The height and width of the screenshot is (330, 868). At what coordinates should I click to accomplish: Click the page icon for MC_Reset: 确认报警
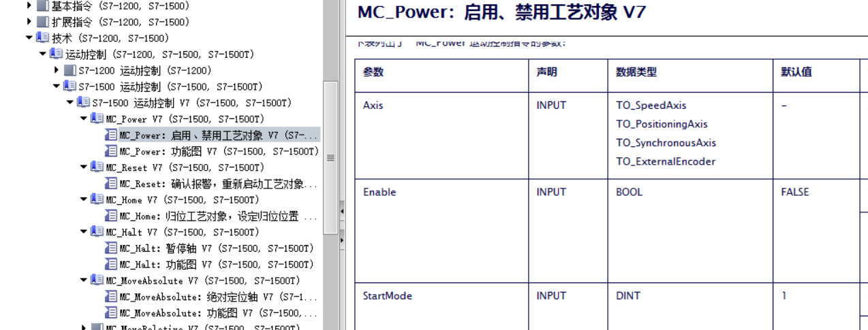click(x=112, y=184)
